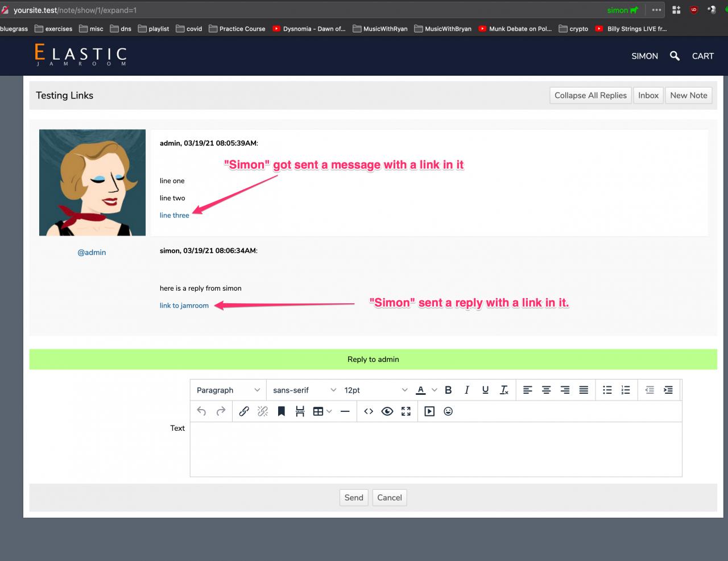
Task: Insert a link with the chain icon
Action: pyautogui.click(x=244, y=411)
